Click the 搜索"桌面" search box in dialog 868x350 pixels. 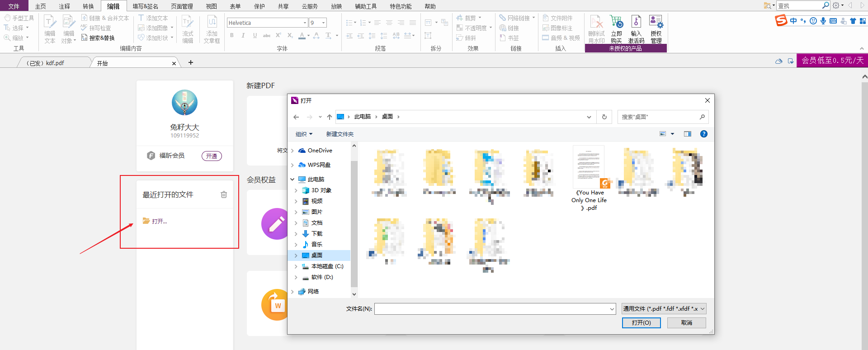click(x=663, y=117)
